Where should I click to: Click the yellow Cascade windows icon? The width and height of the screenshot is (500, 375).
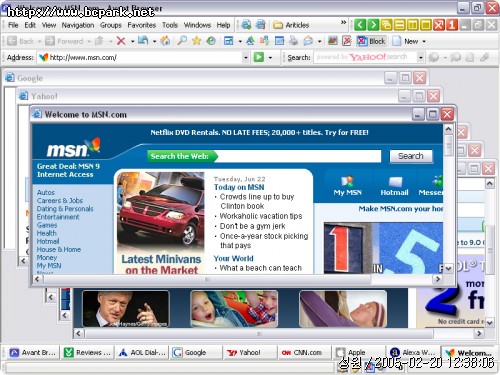tap(387, 25)
